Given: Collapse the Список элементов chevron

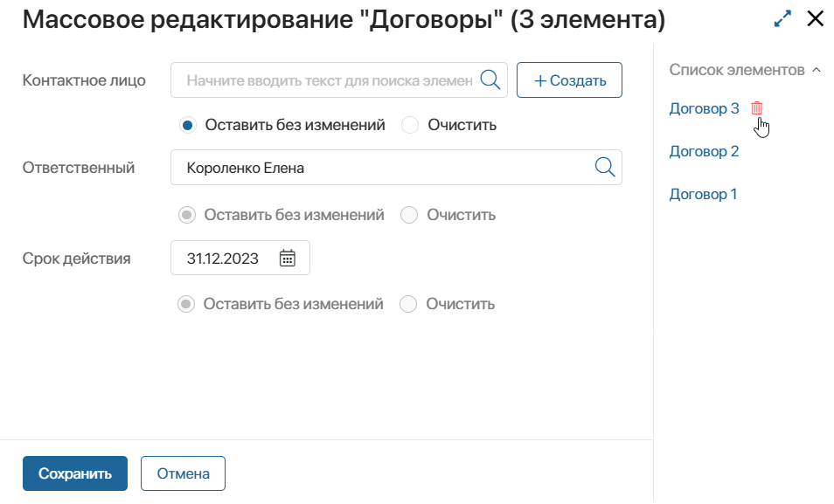Looking at the screenshot, I should (817, 70).
